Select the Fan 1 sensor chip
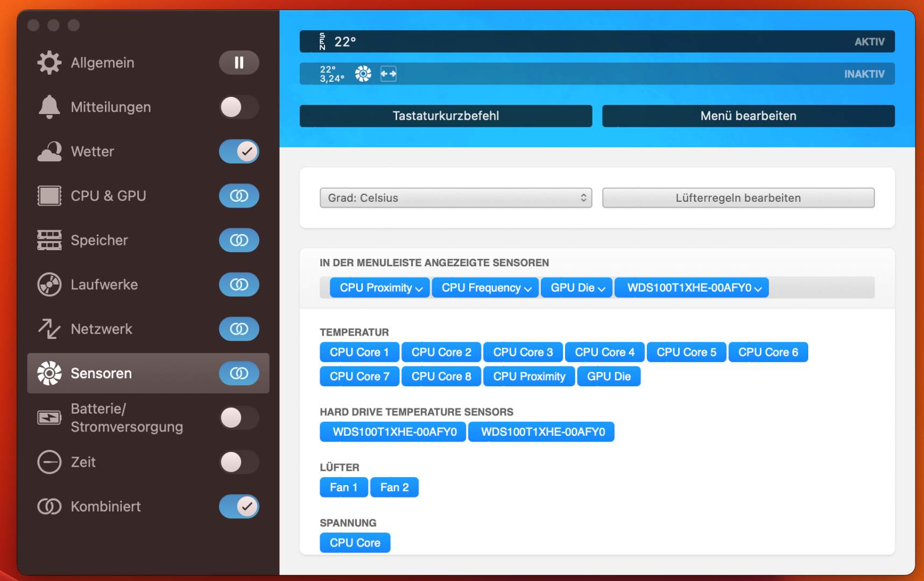The height and width of the screenshot is (581, 924). [x=344, y=487]
